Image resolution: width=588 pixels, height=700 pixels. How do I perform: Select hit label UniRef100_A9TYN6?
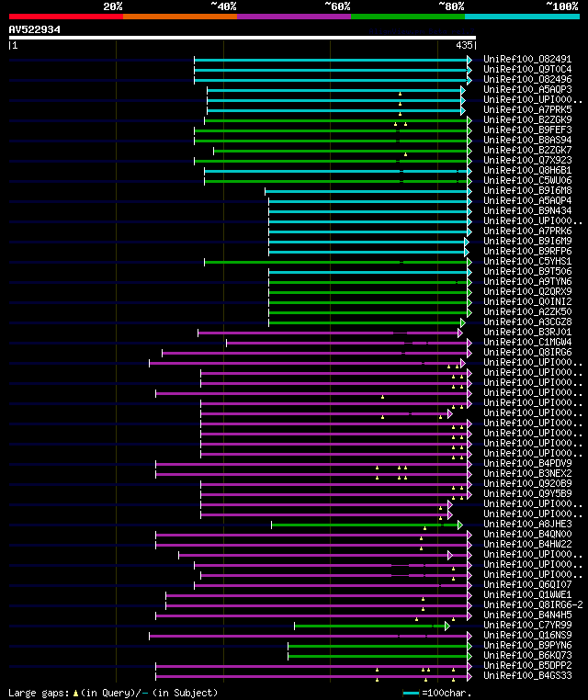pyautogui.click(x=527, y=281)
